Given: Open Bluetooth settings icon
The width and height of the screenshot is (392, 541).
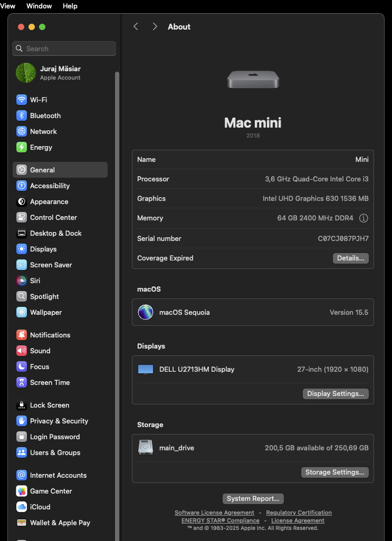Looking at the screenshot, I should 22,115.
